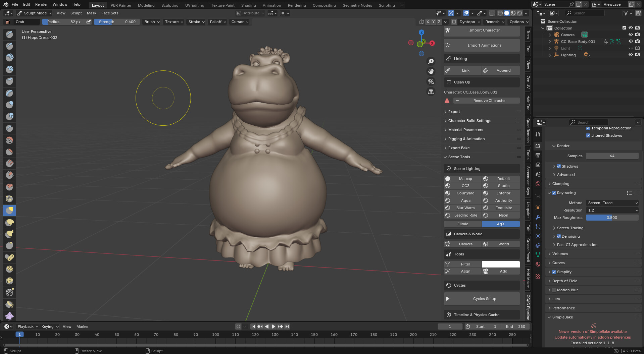The image size is (644, 354).
Task: Toggle camera view icon in viewport
Action: click(x=431, y=81)
